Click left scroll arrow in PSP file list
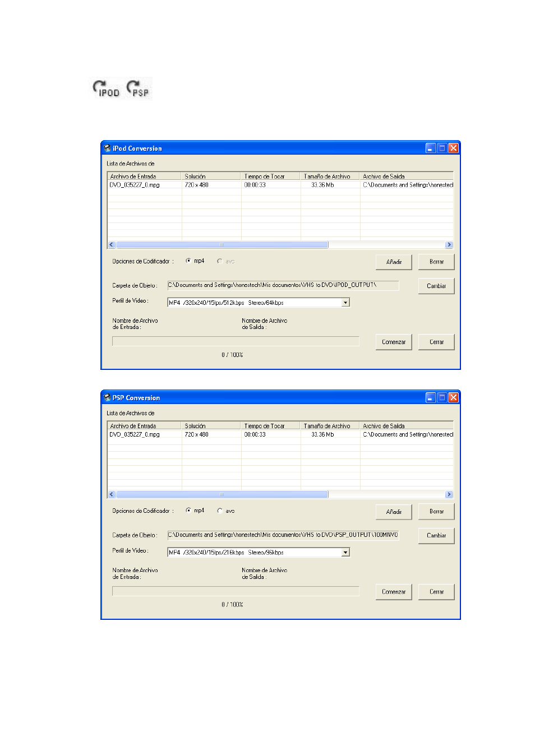Image resolution: width=535 pixels, height=756 pixels. click(112, 494)
